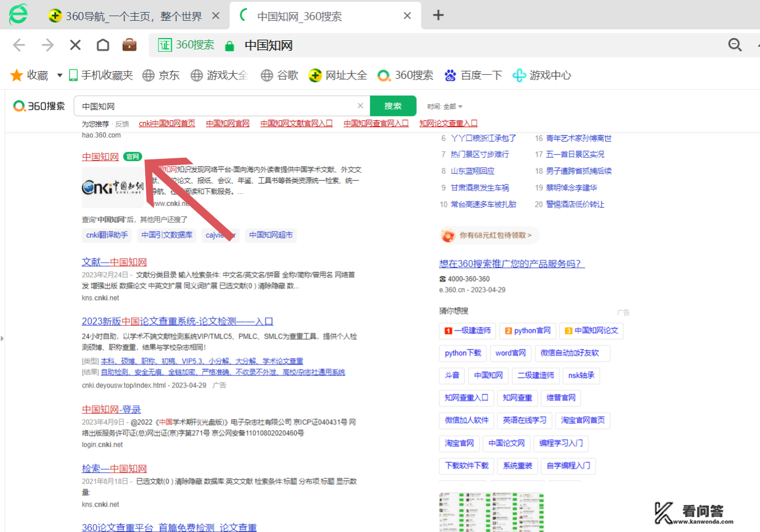760x532 pixels.
Task: Expand the 收藏 dropdown arrow
Action: coord(59,75)
